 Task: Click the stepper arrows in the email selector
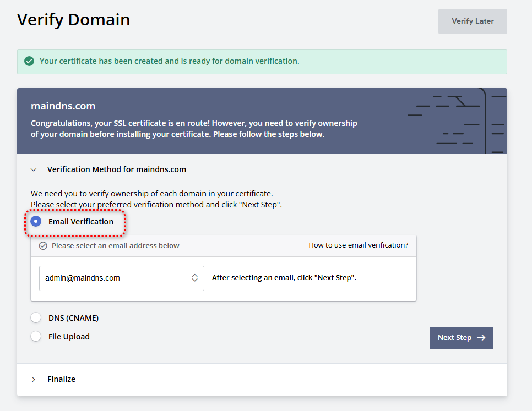click(195, 278)
